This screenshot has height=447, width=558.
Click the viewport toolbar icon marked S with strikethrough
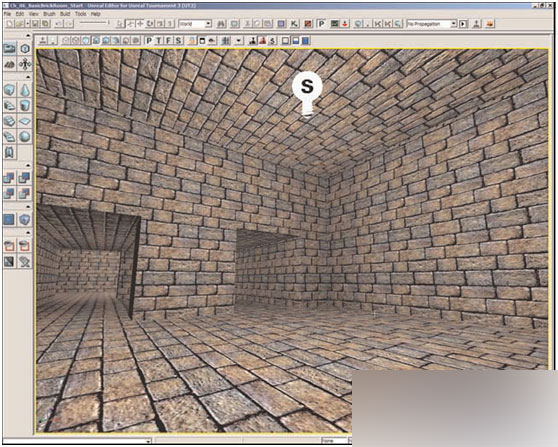click(x=273, y=41)
